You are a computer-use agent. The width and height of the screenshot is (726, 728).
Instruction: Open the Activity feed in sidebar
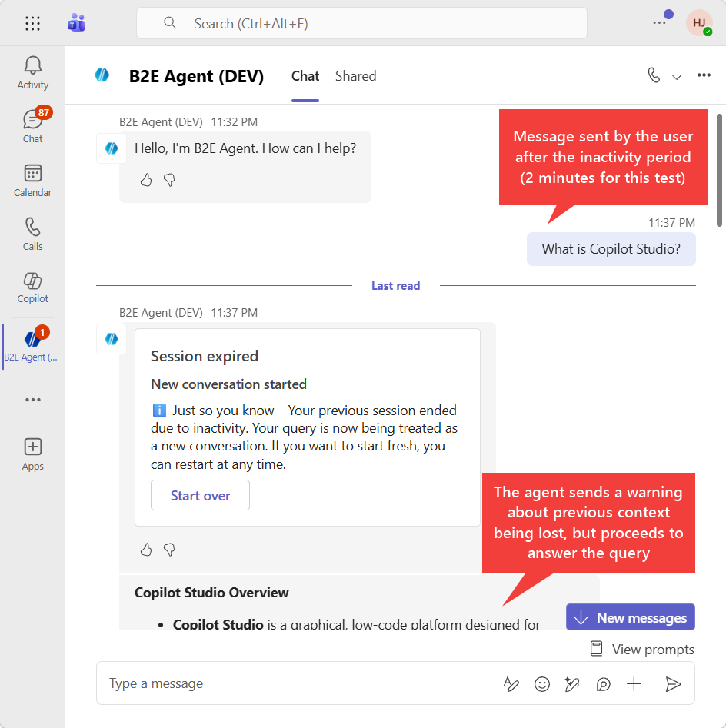[x=32, y=73]
